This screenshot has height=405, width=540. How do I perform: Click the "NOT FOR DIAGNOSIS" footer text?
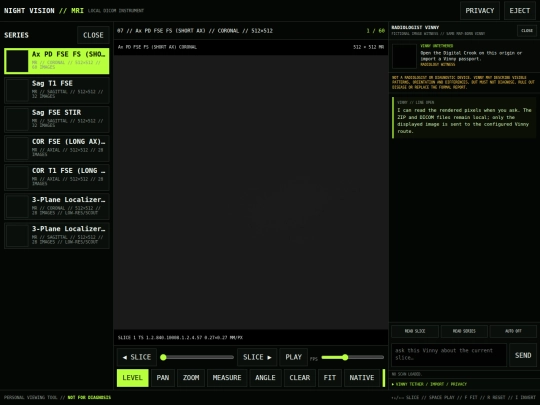pyautogui.click(x=89, y=397)
